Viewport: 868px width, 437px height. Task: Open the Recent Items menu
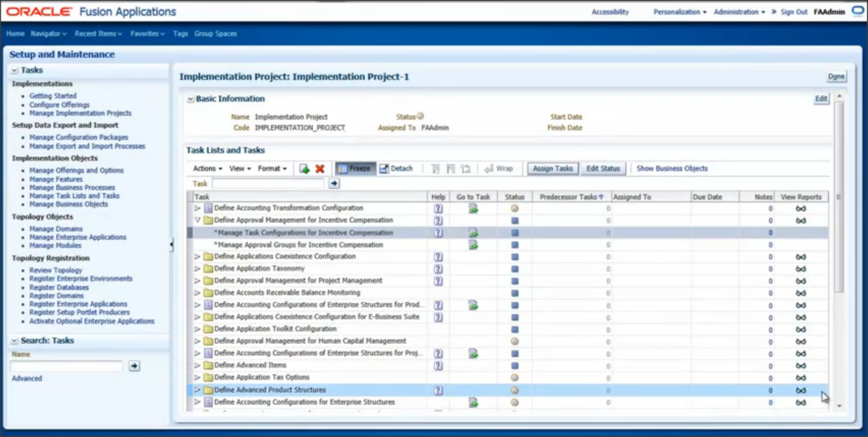click(98, 33)
